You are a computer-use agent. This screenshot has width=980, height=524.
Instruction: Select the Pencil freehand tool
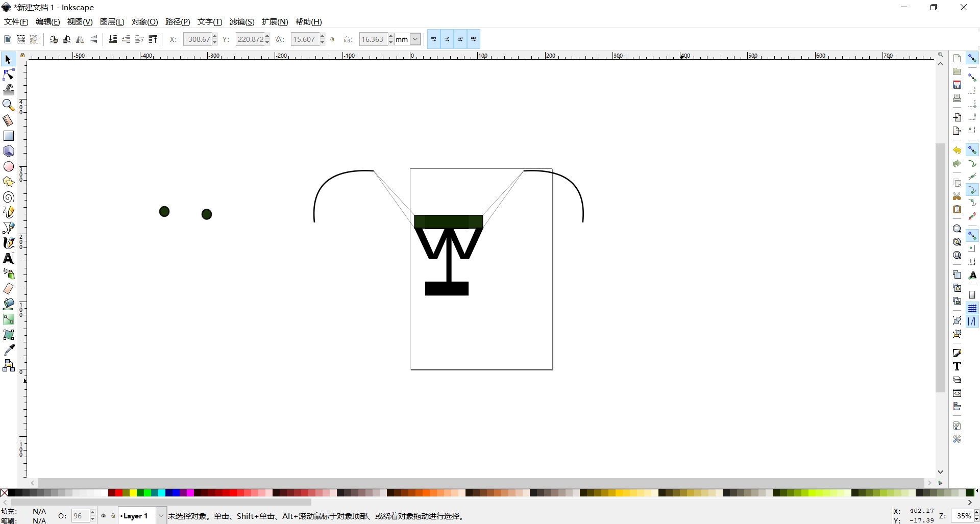[x=8, y=212]
